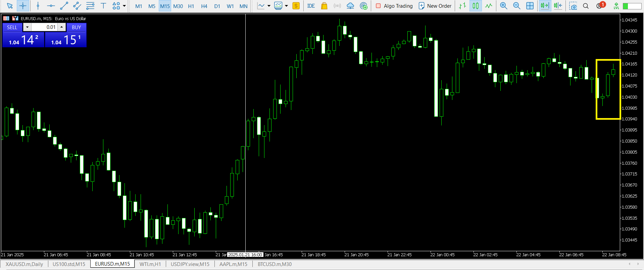
Task: Click the New Order button
Action: [x=435, y=6]
